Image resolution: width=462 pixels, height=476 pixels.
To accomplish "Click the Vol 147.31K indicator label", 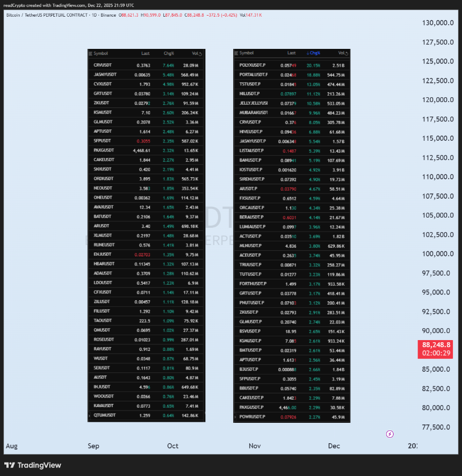I will 251,15.
